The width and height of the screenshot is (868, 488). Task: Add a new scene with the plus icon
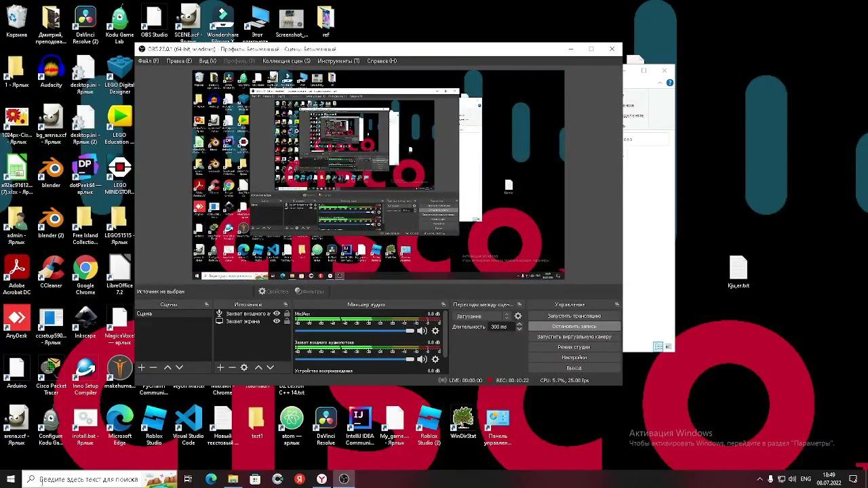point(141,367)
